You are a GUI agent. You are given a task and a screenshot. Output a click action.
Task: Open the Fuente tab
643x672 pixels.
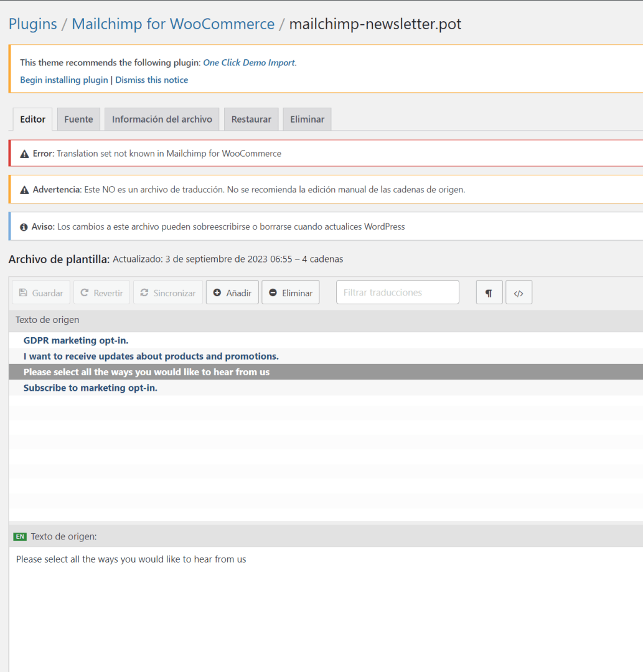(78, 119)
